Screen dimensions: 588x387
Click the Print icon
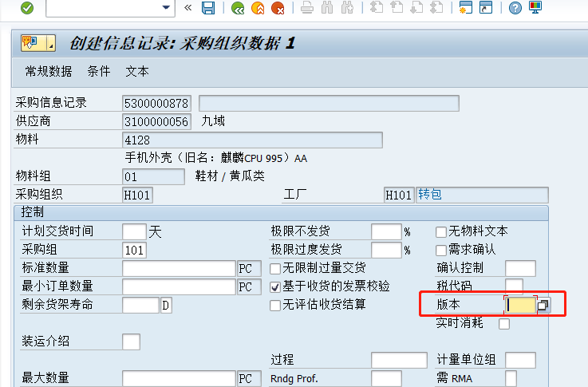pyautogui.click(x=307, y=8)
